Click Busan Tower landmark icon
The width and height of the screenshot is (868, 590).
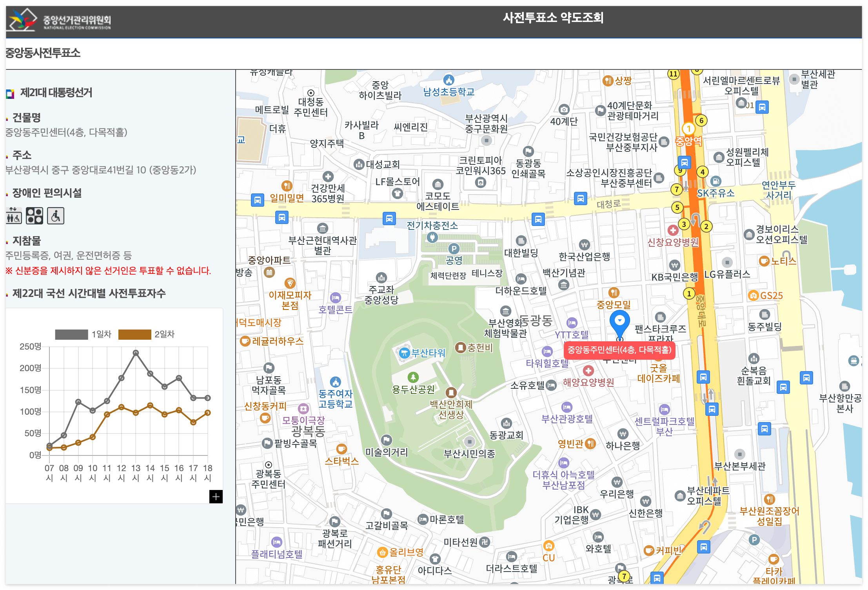point(404,353)
